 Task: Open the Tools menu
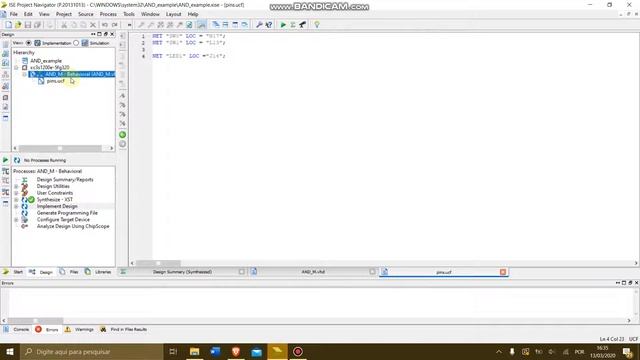129,14
